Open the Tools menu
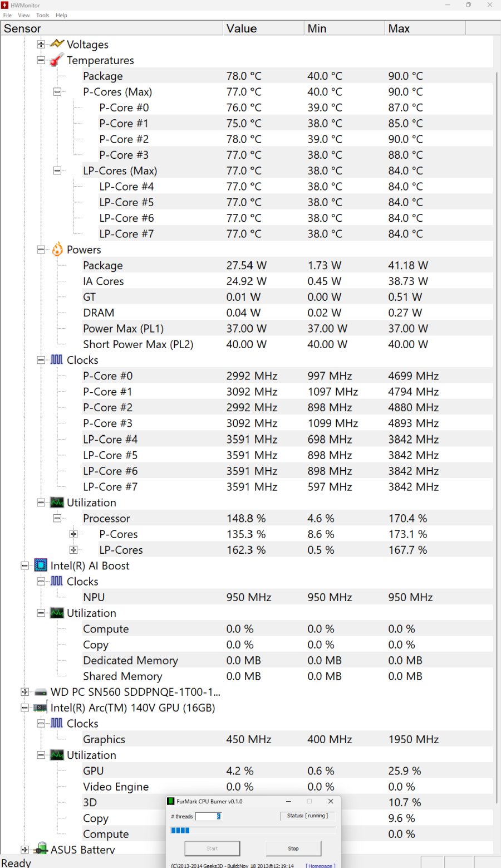This screenshot has height=868, width=501. 43,15
